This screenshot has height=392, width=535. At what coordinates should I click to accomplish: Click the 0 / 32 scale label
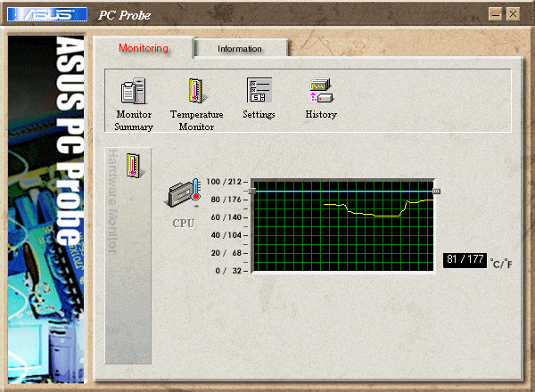pyautogui.click(x=228, y=271)
